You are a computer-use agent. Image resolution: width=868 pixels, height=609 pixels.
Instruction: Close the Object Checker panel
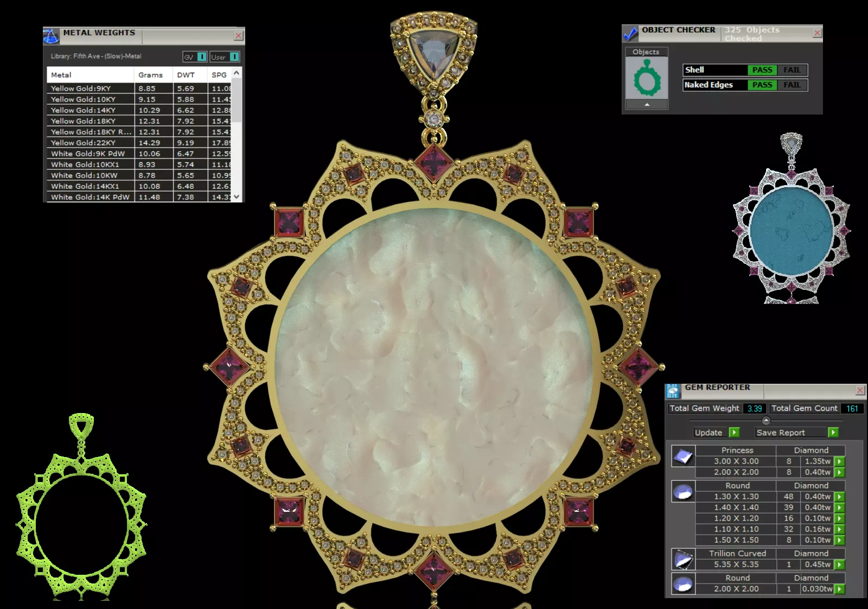pos(817,33)
